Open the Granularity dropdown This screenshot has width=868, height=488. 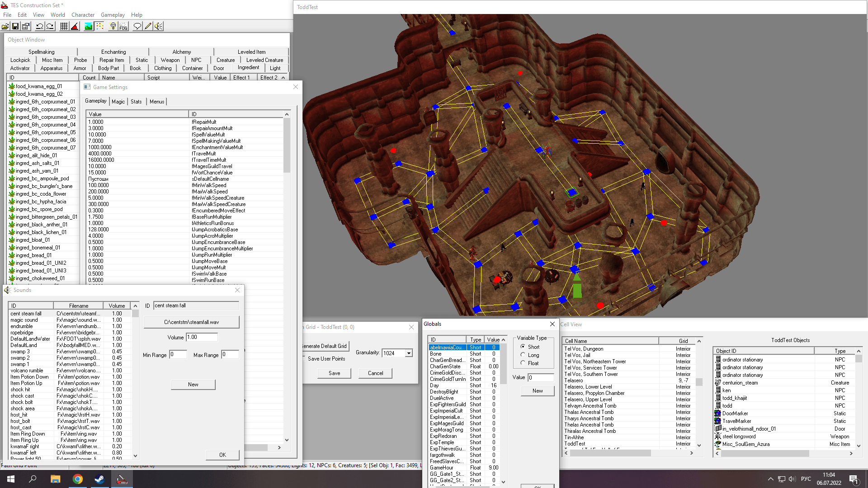click(x=409, y=353)
